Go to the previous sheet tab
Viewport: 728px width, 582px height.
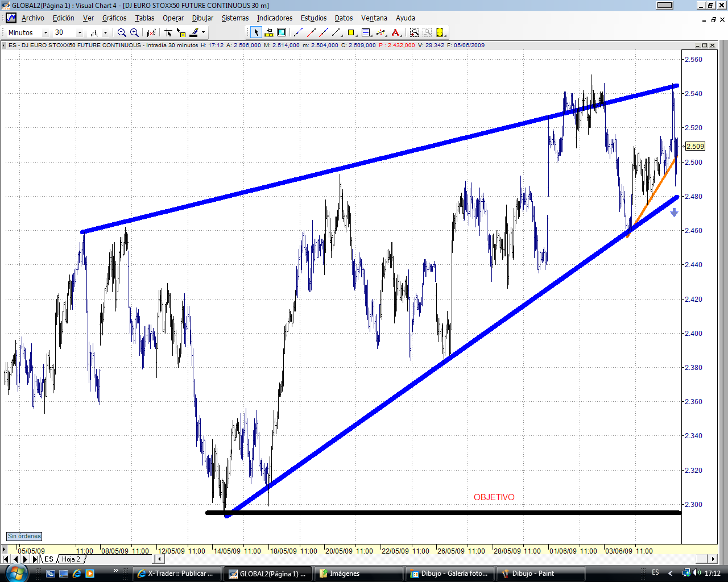coord(15,559)
